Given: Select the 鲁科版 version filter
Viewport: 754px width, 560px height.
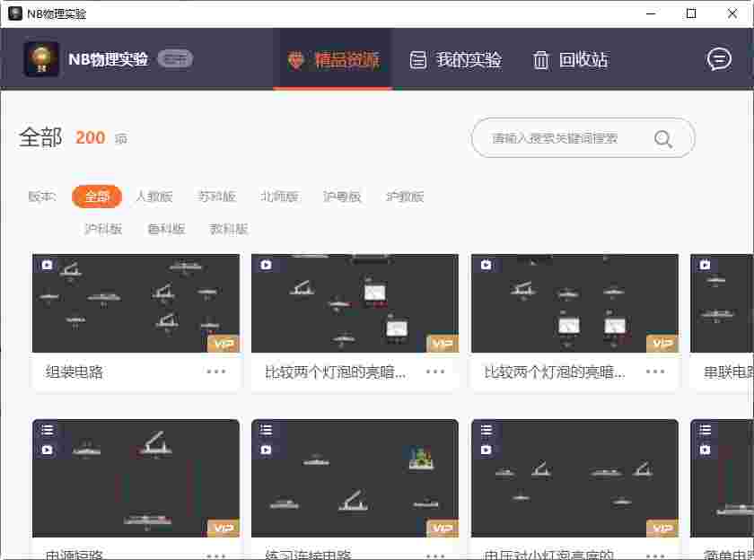Looking at the screenshot, I should coord(165,229).
